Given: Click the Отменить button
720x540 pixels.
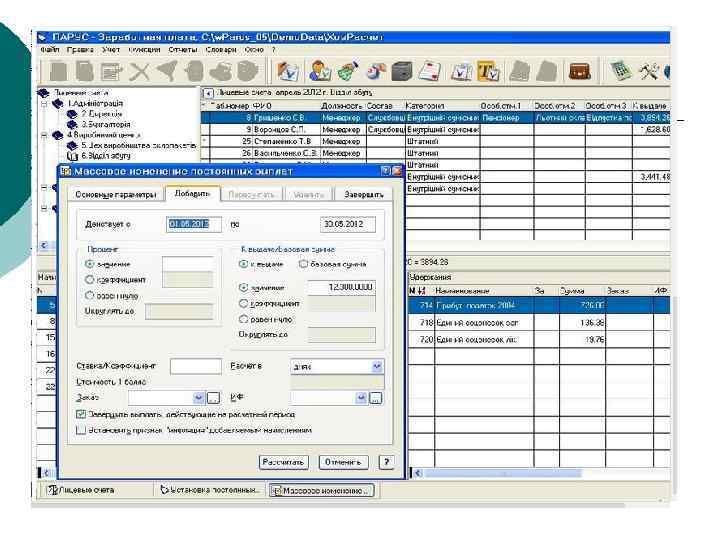Looking at the screenshot, I should click(343, 462).
